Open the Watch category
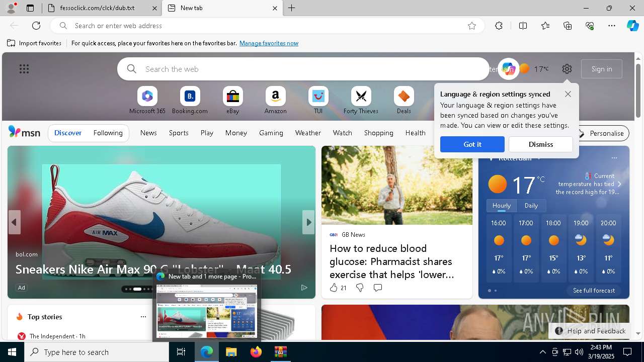644x362 pixels. (x=343, y=133)
